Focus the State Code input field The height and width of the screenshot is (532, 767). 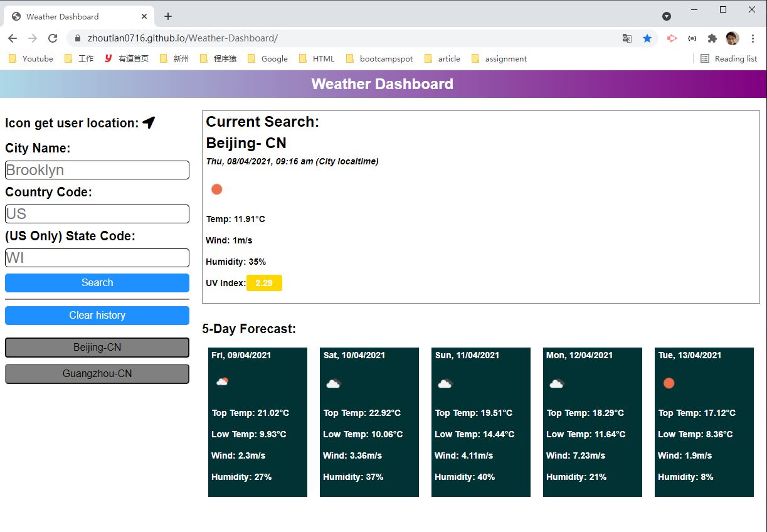pos(97,258)
